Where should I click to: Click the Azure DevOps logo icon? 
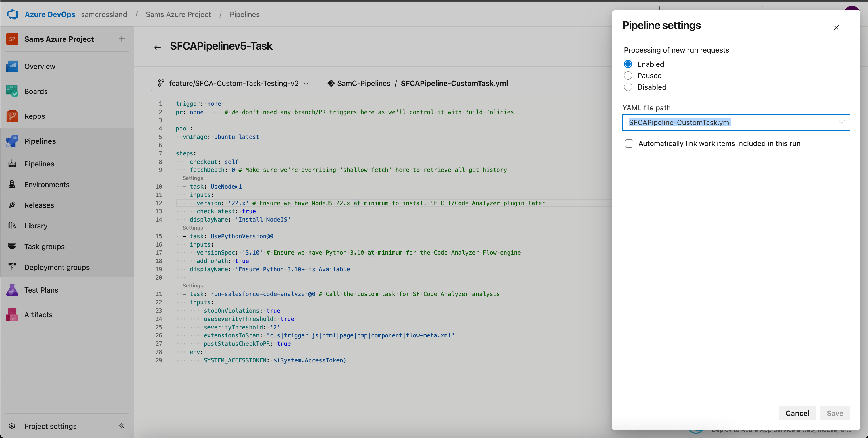tap(13, 14)
